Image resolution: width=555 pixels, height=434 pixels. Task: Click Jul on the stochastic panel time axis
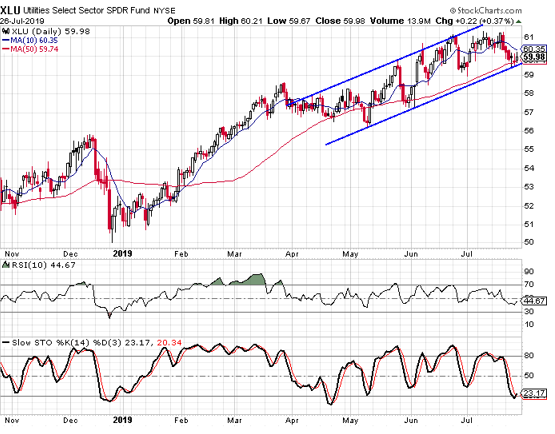pos(467,421)
